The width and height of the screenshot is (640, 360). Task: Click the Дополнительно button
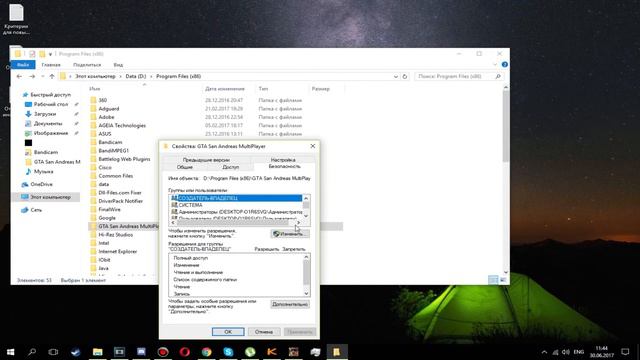pyautogui.click(x=290, y=304)
